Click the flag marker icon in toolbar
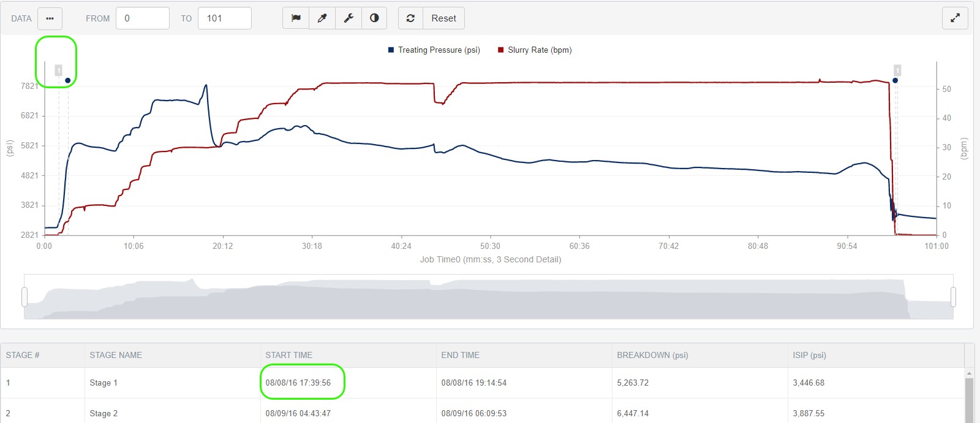This screenshot has width=980, height=423. click(296, 18)
